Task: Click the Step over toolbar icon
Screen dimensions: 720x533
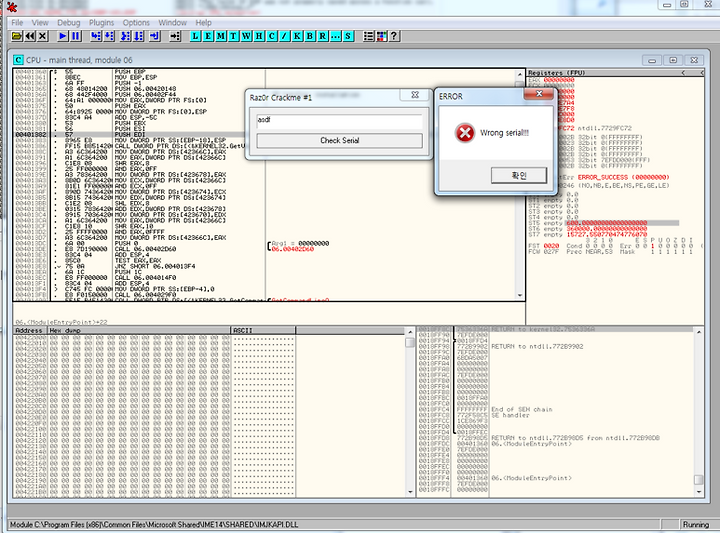Action: 109,36
